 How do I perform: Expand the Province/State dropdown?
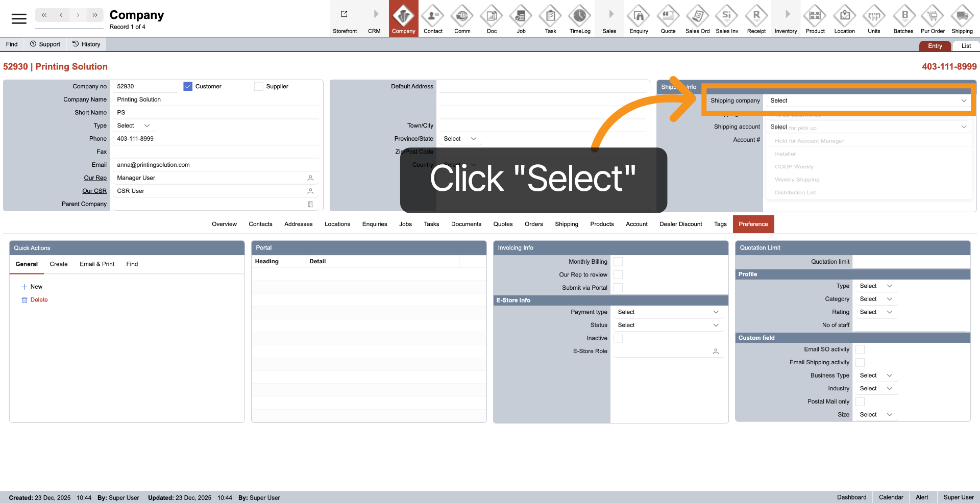(459, 139)
